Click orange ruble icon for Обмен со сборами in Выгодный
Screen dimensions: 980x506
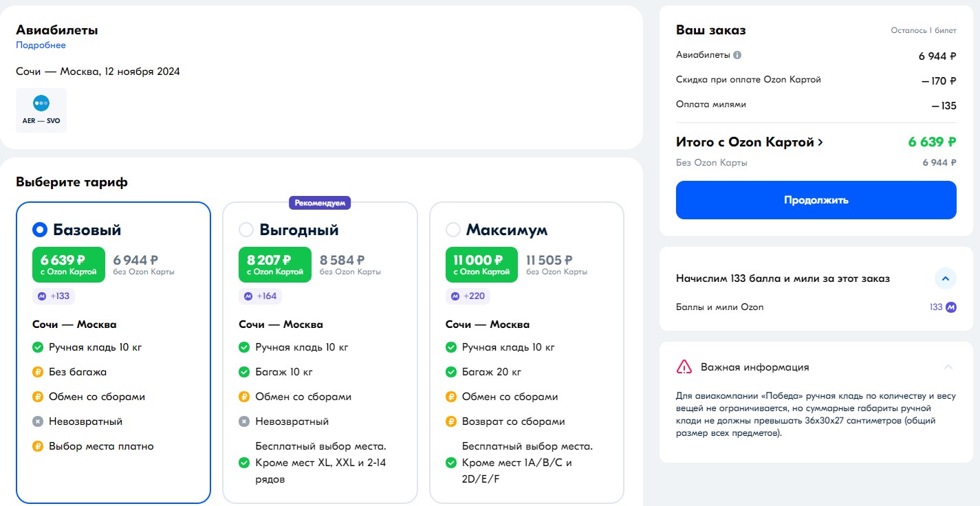tap(244, 397)
